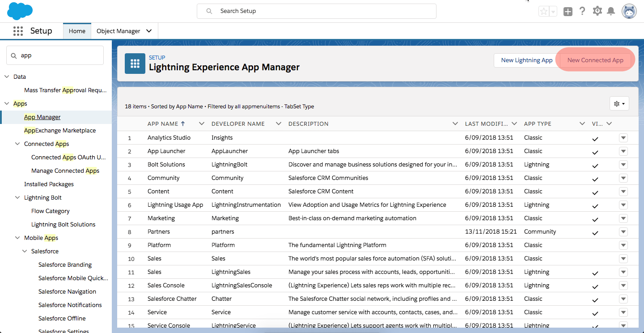Click the New Lightning App button

(x=526, y=60)
